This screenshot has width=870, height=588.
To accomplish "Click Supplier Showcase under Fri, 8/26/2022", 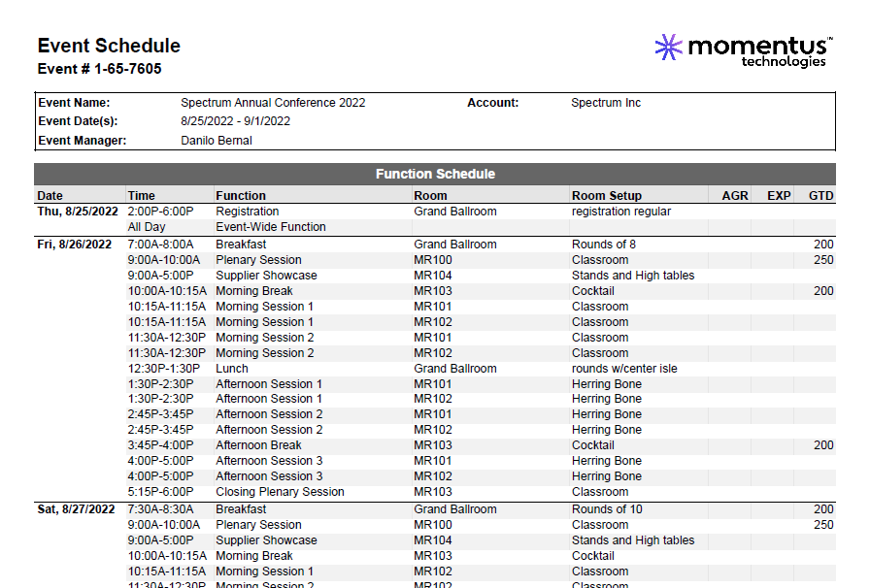I will click(266, 276).
